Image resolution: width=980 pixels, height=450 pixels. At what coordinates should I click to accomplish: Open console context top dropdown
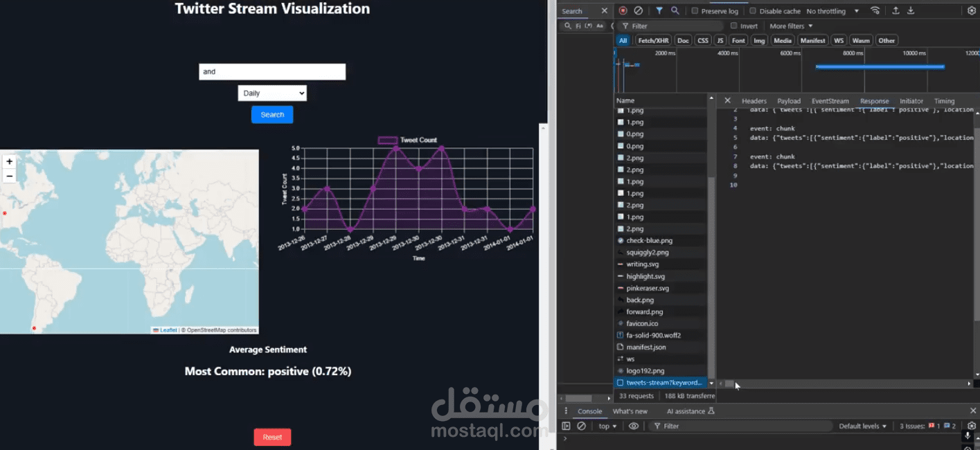(608, 426)
